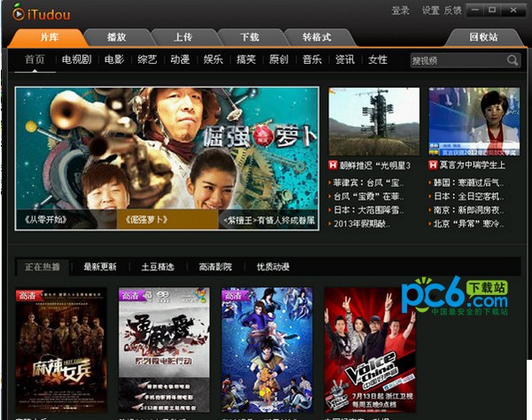Viewport: 532px width, 420px height.
Task: Select the 综艺 category
Action: (147, 59)
